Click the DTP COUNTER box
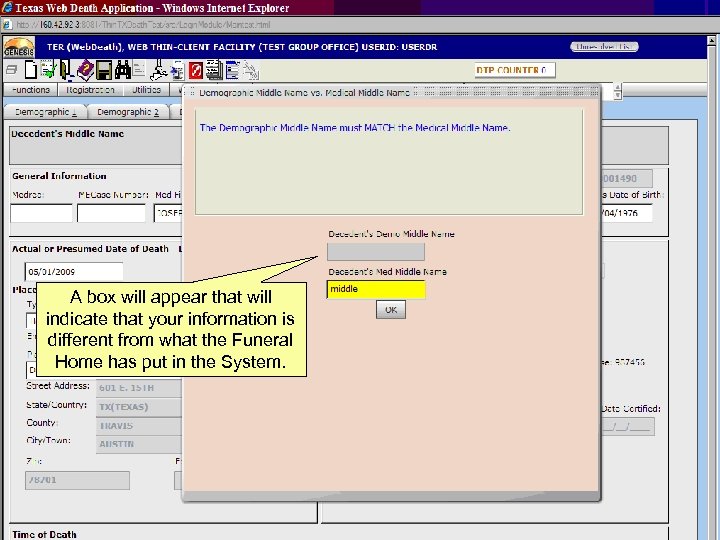This screenshot has height=540, width=720. tap(515, 70)
